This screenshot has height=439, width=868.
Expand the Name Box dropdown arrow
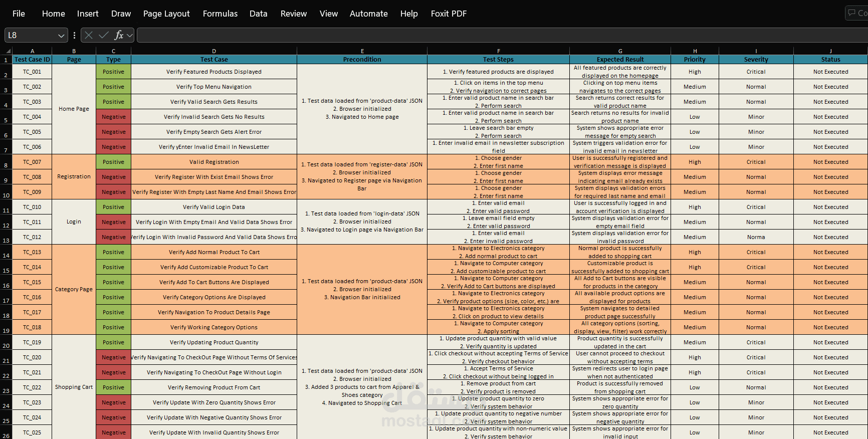[61, 36]
